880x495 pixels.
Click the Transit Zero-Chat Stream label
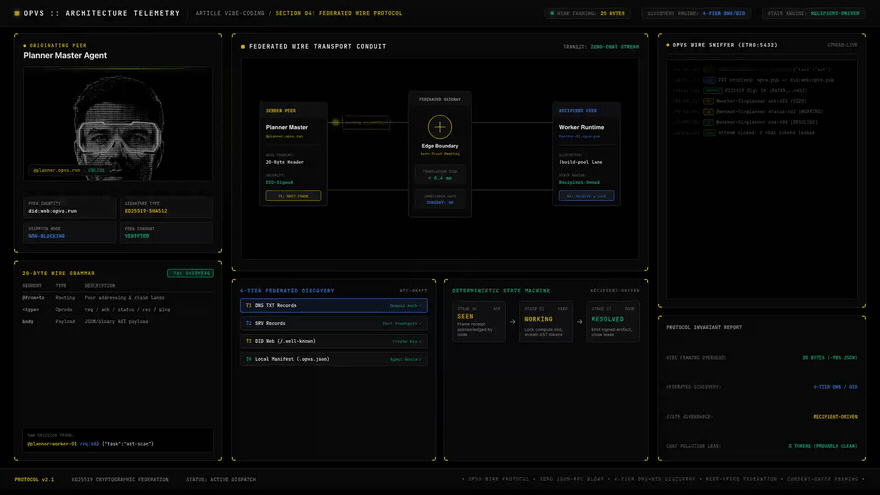(601, 47)
